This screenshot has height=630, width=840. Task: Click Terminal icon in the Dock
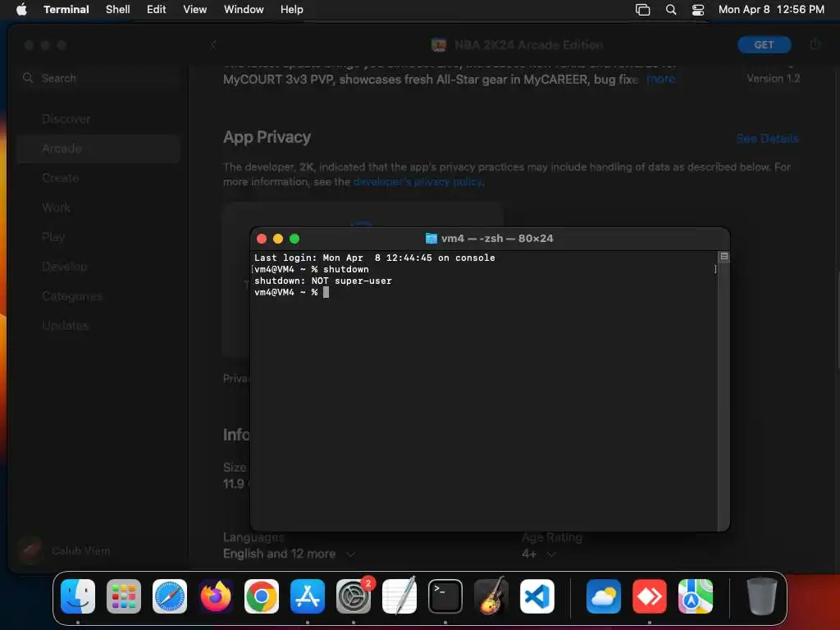point(445,596)
